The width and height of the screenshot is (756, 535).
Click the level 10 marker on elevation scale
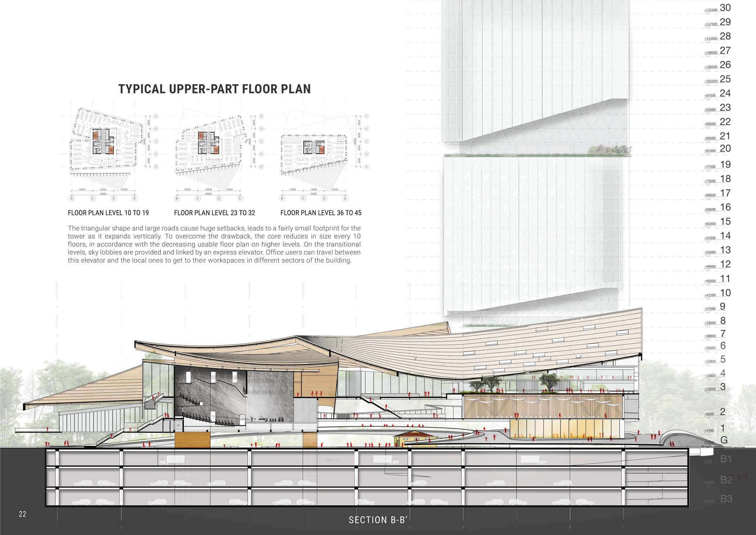pyautogui.click(x=725, y=293)
